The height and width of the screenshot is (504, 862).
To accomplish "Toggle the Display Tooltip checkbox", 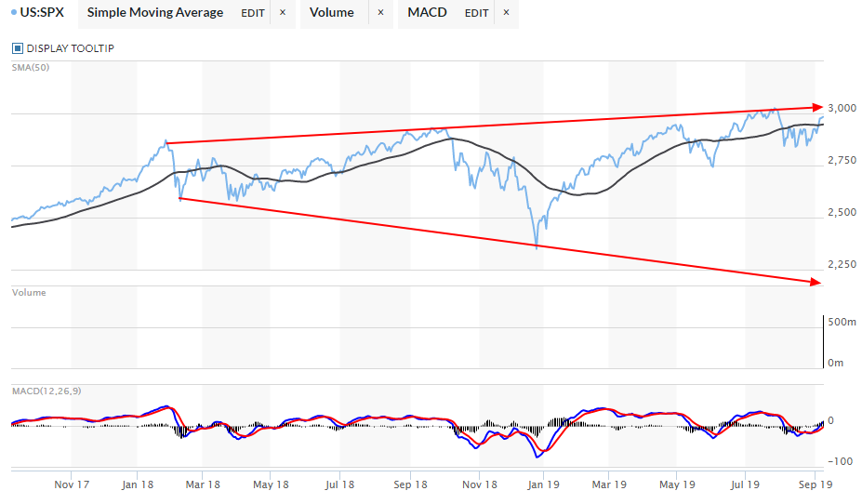I will (18, 48).
